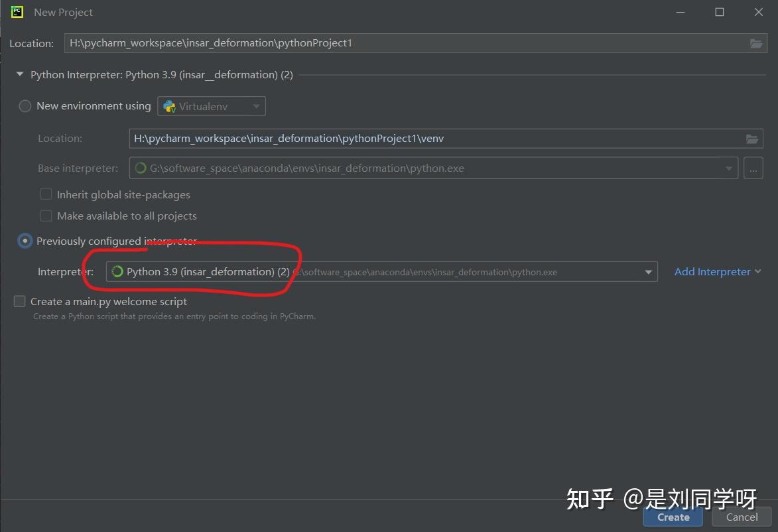The height and width of the screenshot is (532, 778).
Task: Open folder browser for project Location
Action: (756, 43)
